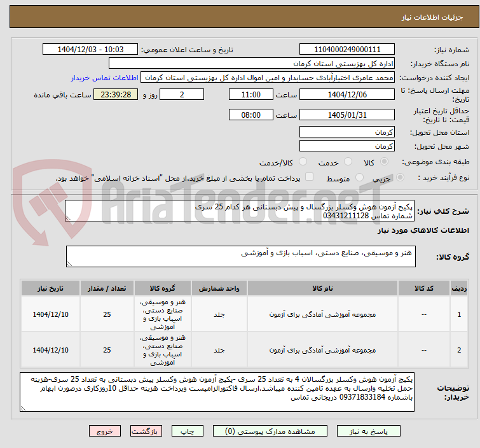This screenshot has height=448, width=480.
Task: Click the واحد شمارش column header
Action: 219,288
